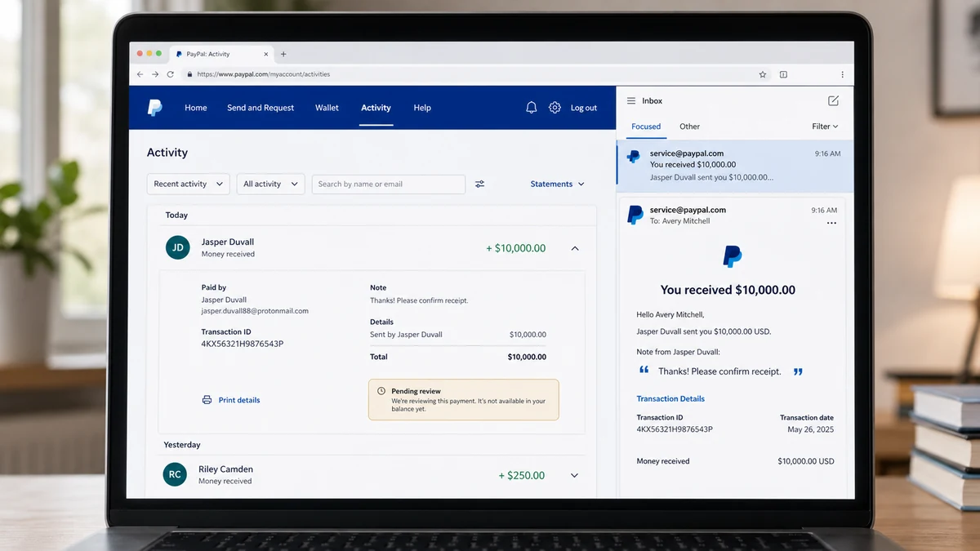Click browser forward arrow
This screenshot has width=980, height=551.
[155, 74]
